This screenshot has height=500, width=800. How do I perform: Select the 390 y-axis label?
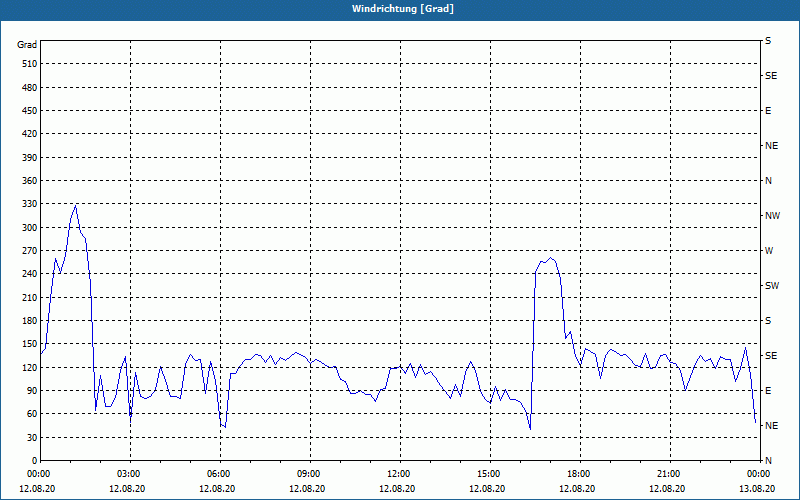click(30, 158)
